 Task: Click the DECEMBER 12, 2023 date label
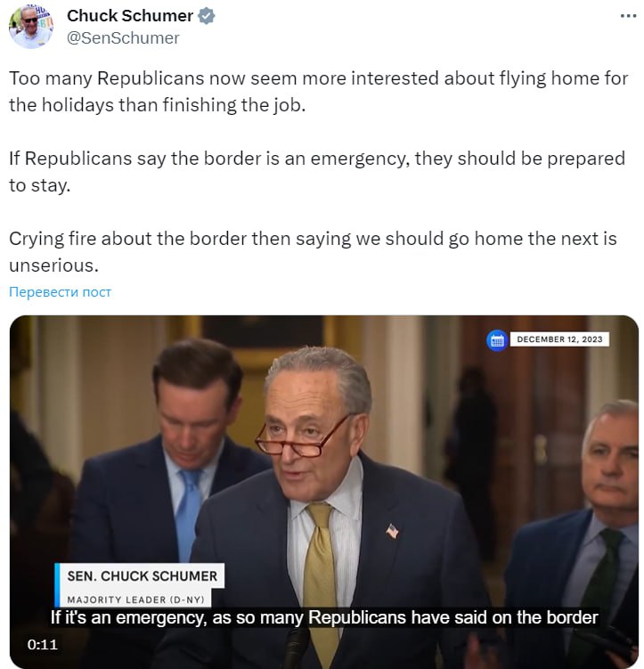tap(559, 339)
